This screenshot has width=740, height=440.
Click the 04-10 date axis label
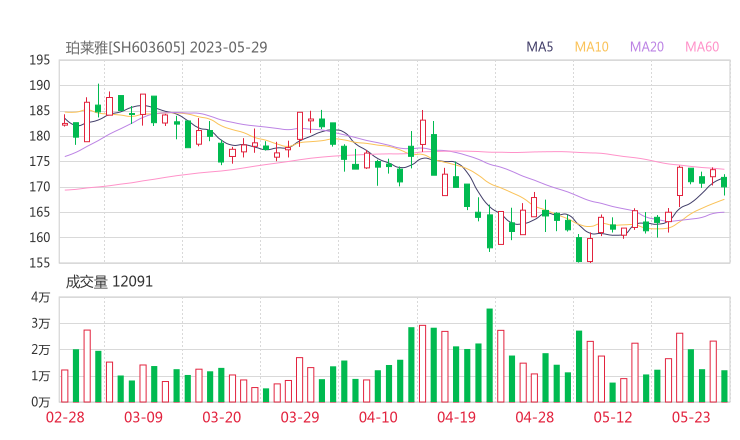click(x=378, y=417)
